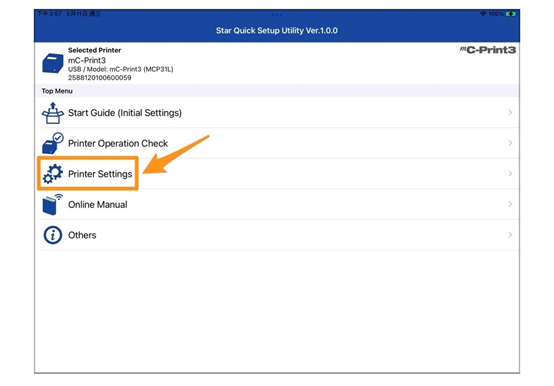Tap the Printer Operation Check icon

point(53,143)
